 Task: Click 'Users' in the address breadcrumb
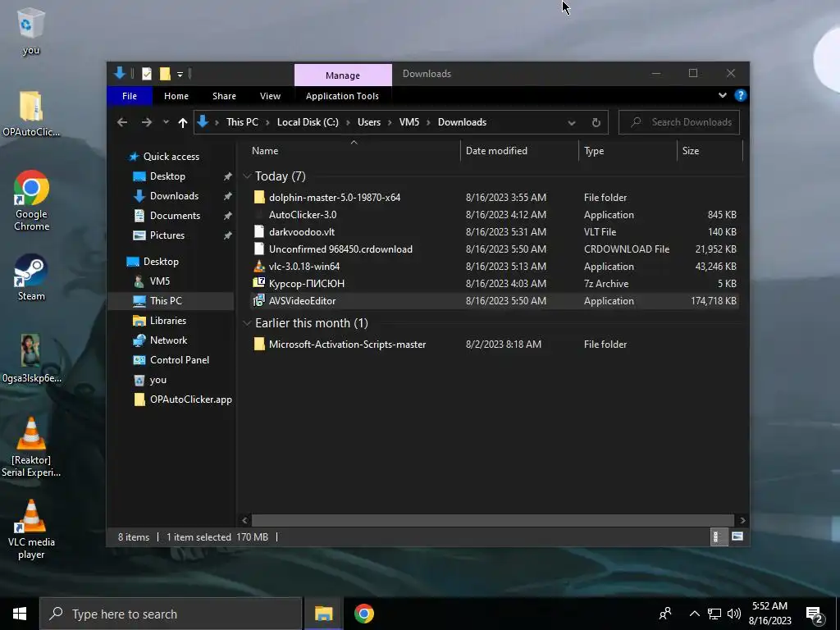(x=369, y=122)
